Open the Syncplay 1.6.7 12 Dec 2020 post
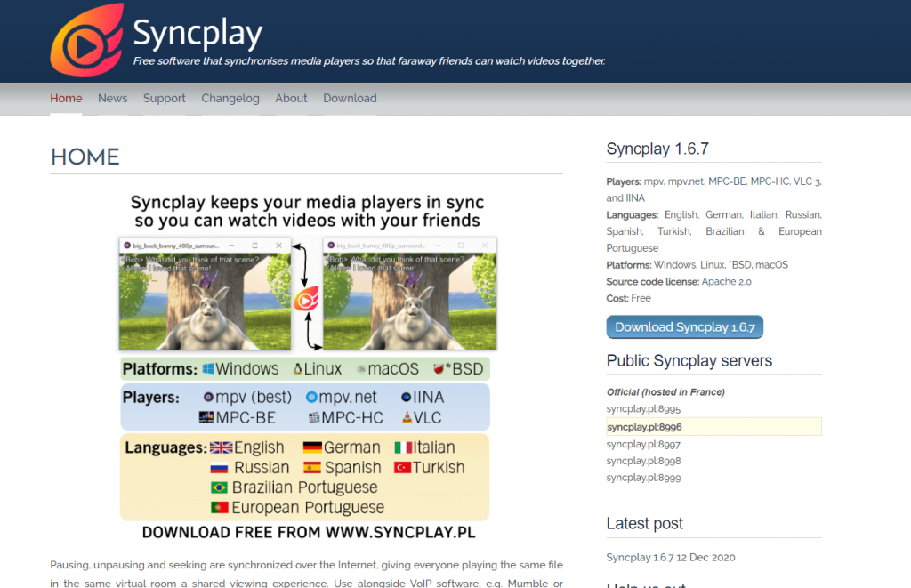This screenshot has width=911, height=588. click(671, 557)
